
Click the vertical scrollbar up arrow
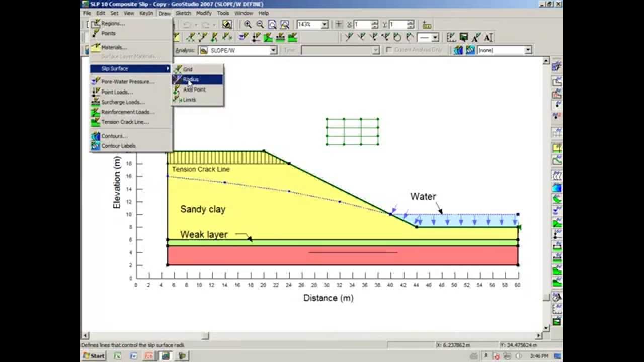coord(546,61)
